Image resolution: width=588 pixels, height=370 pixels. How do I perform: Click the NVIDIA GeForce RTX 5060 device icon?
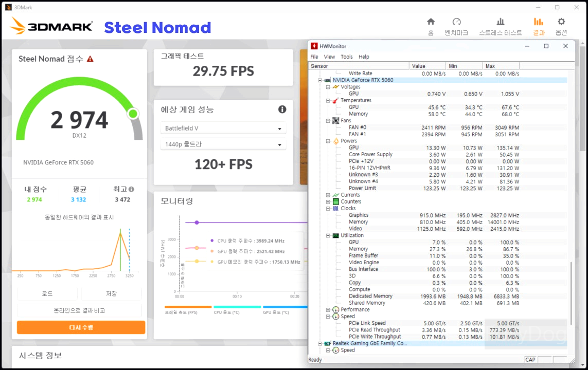[x=327, y=80]
